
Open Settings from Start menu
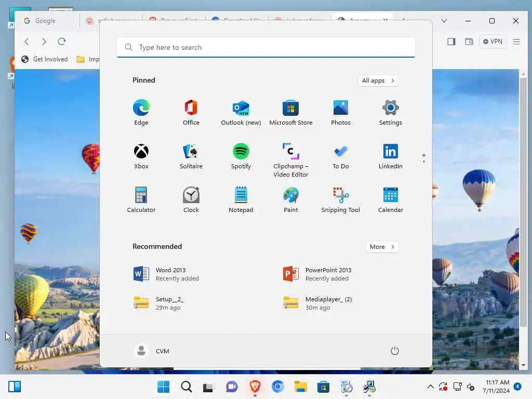391,113
